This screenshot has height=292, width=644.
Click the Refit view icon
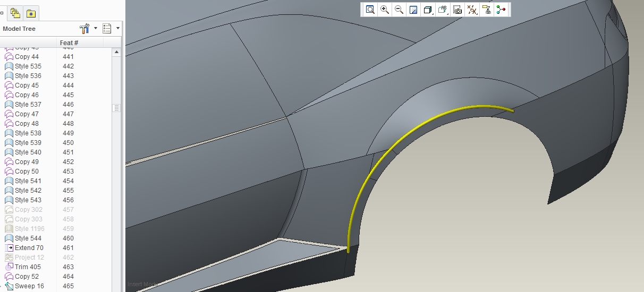coord(370,10)
